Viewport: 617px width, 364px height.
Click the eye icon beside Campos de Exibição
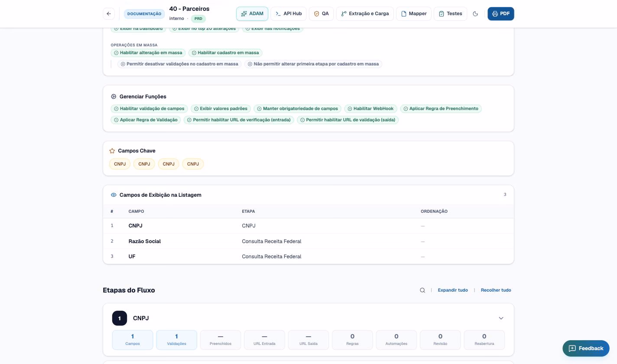[x=114, y=195]
